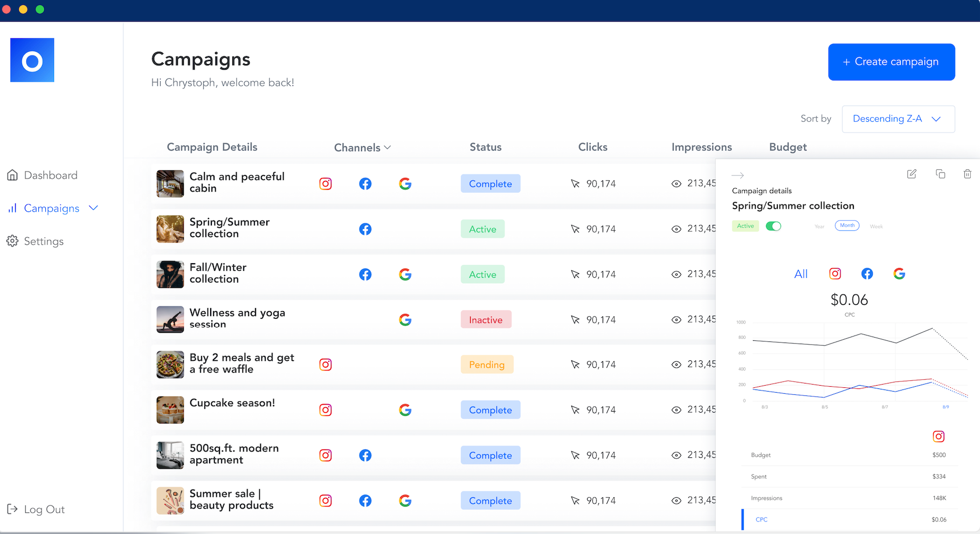The width and height of the screenshot is (980, 534).
Task: Click Facebook icon in Calm and peaceful cabin row
Action: click(365, 184)
